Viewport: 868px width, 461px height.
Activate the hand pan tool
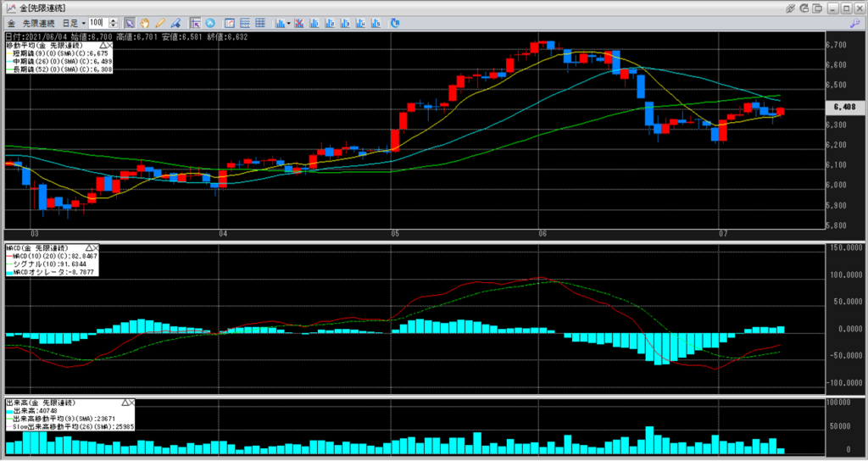(144, 23)
